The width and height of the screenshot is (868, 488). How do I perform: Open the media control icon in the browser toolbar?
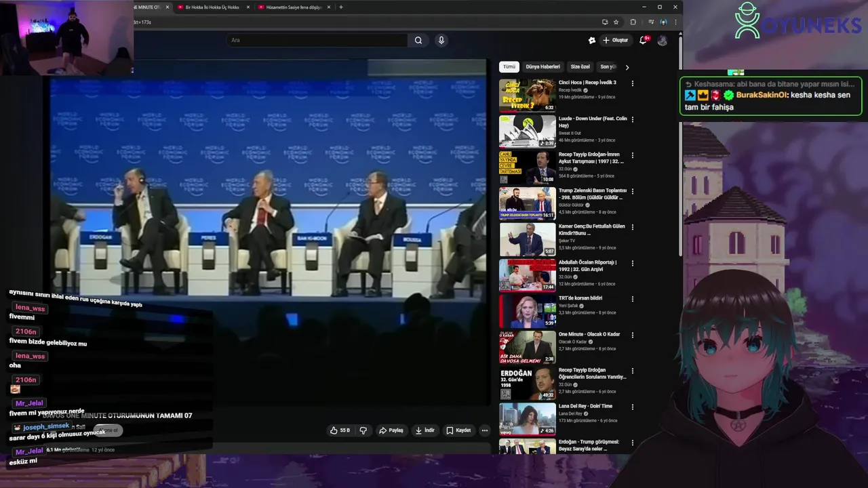pos(652,22)
